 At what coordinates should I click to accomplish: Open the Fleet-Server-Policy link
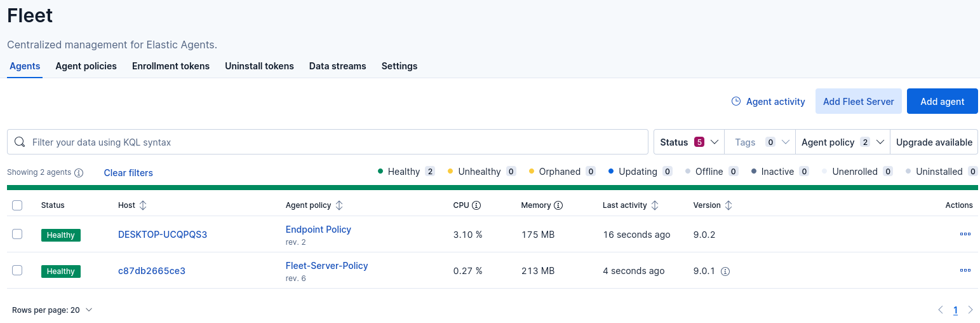[327, 266]
